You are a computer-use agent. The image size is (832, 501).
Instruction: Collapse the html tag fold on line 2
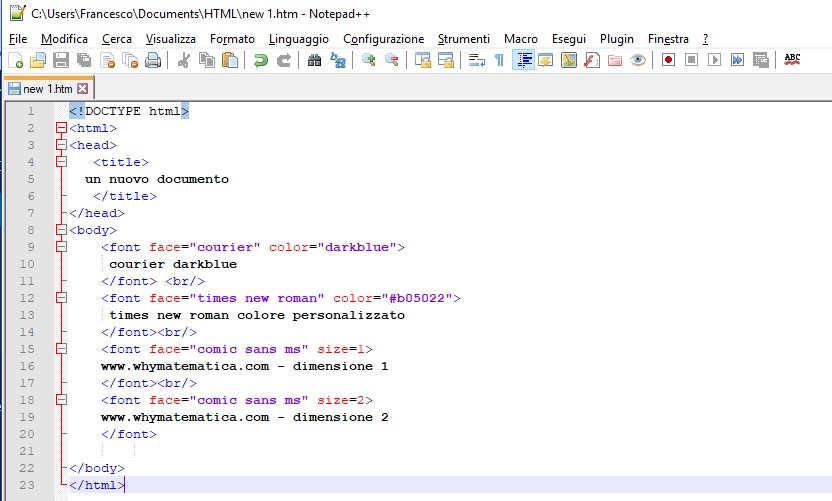[62, 128]
